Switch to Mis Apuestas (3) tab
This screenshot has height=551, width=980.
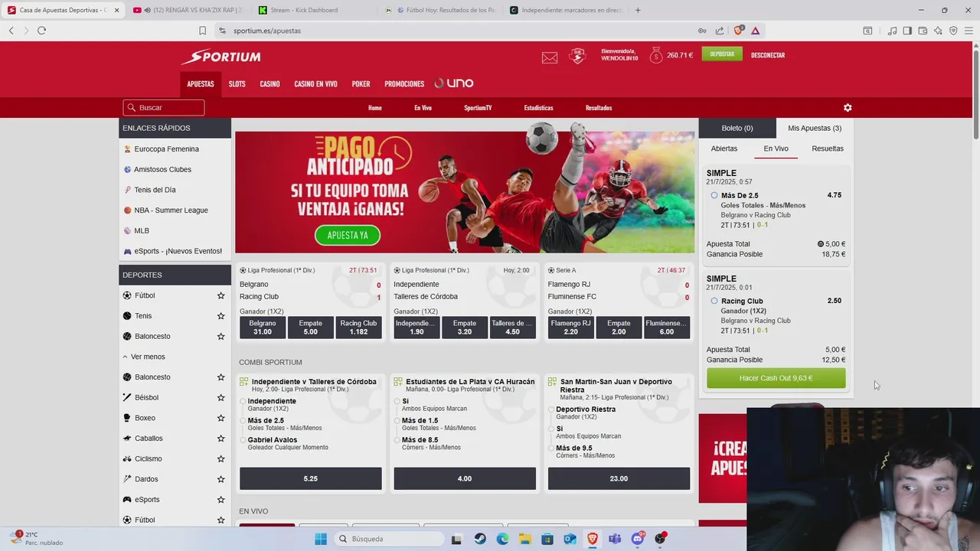pyautogui.click(x=815, y=128)
